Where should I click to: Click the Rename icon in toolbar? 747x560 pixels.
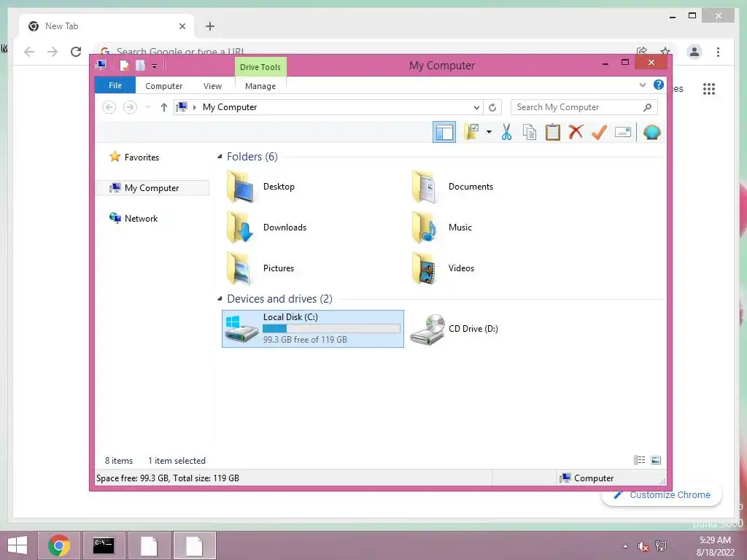[x=623, y=132]
